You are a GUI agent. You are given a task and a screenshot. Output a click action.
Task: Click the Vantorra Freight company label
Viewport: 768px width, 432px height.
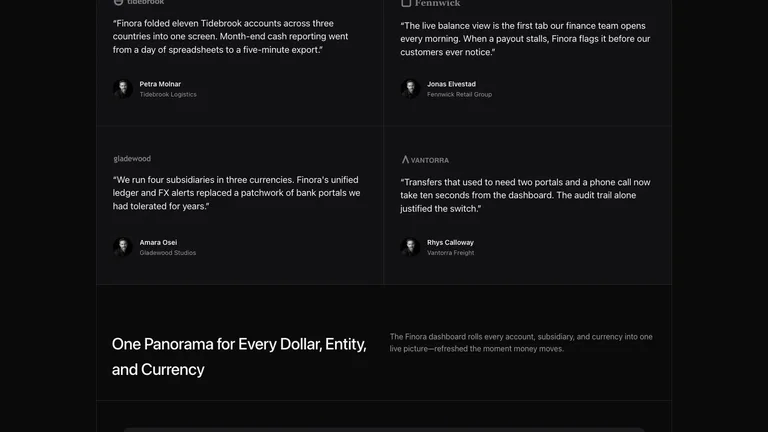(x=451, y=253)
